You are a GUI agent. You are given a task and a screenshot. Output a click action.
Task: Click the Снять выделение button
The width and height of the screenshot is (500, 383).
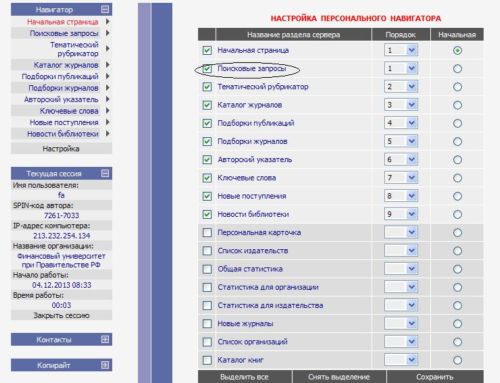[x=339, y=377]
